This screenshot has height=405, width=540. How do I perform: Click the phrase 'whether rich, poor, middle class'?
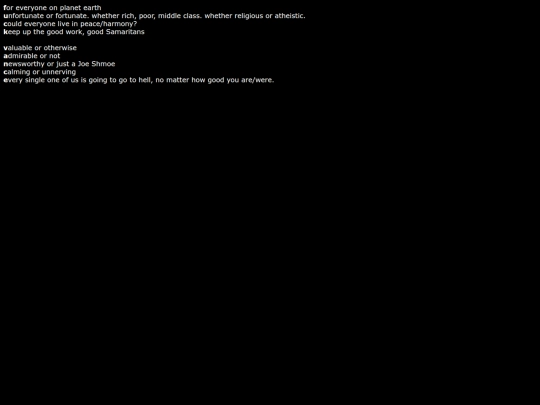click(146, 16)
